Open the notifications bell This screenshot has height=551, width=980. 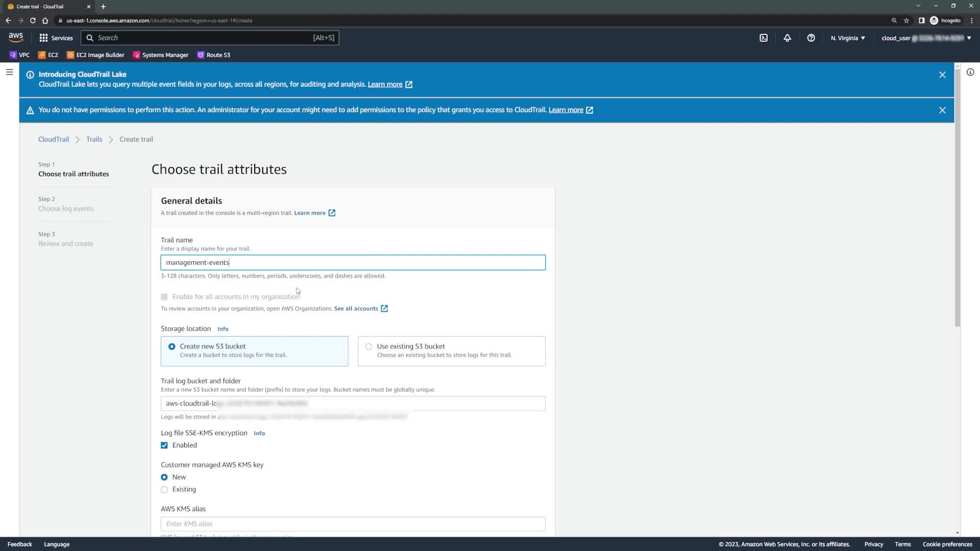[x=787, y=38]
